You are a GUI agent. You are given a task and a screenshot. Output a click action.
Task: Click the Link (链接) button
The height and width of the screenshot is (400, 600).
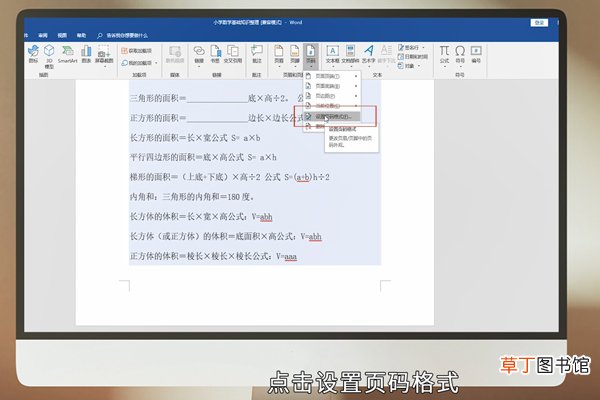point(199,56)
